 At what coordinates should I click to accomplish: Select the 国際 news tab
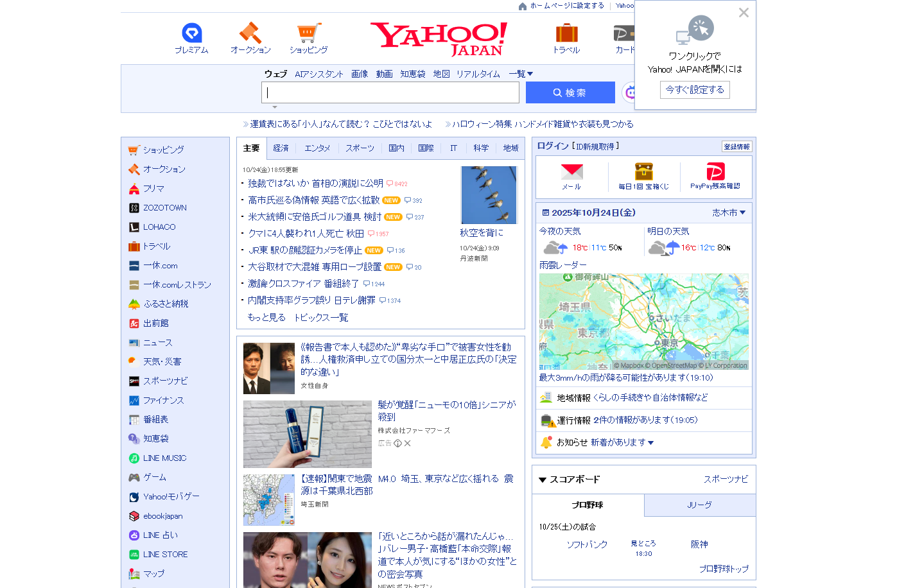coord(426,148)
